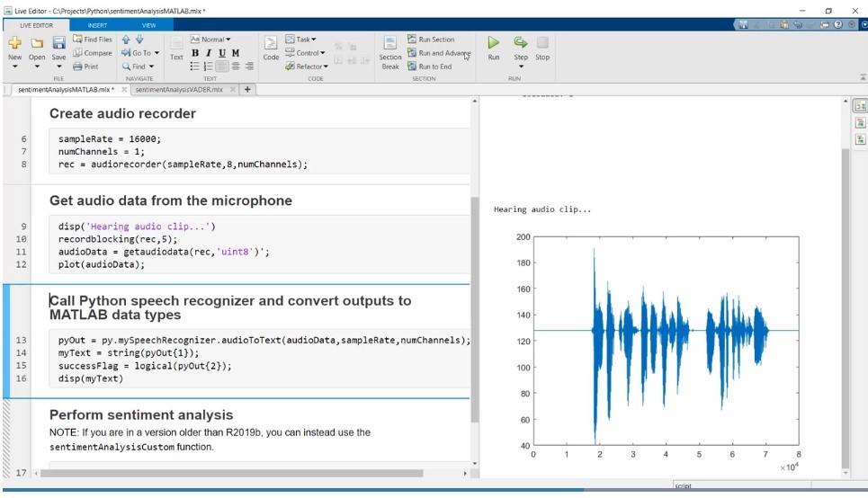
Task: Click the editor vertical scrollbar thumb
Action: point(474,309)
